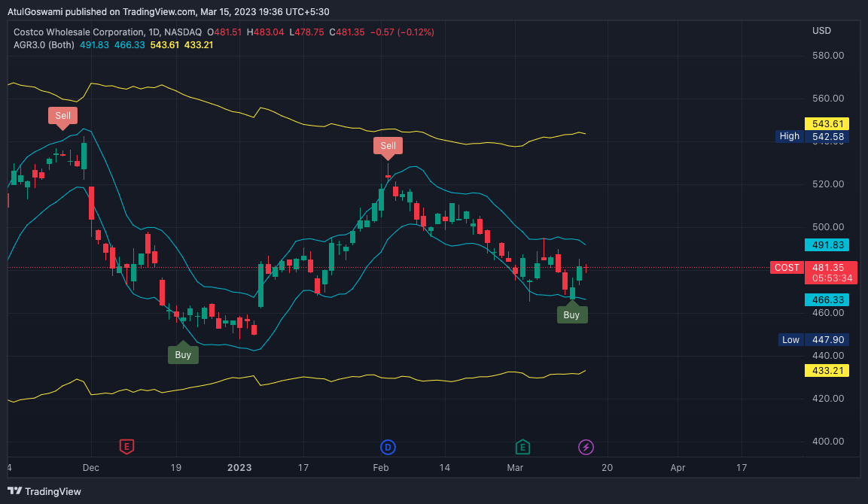
Task: Open the TradingView logo link
Action: 44,491
